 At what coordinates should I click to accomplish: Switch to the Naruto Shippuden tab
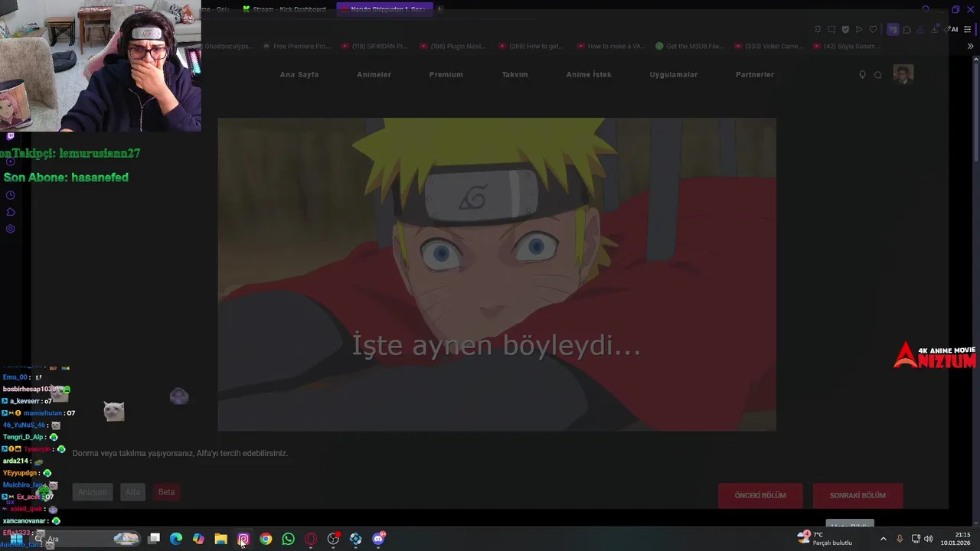(x=384, y=9)
